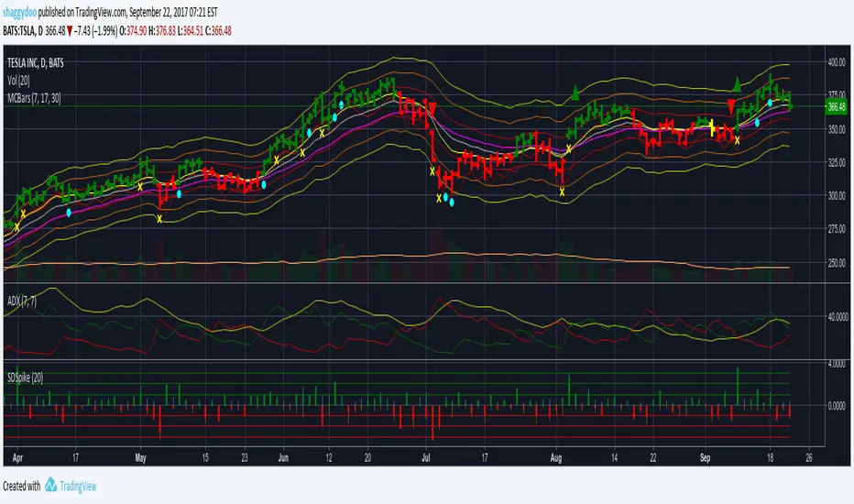
Task: Click the Sep date label on time axis
Action: (705, 457)
